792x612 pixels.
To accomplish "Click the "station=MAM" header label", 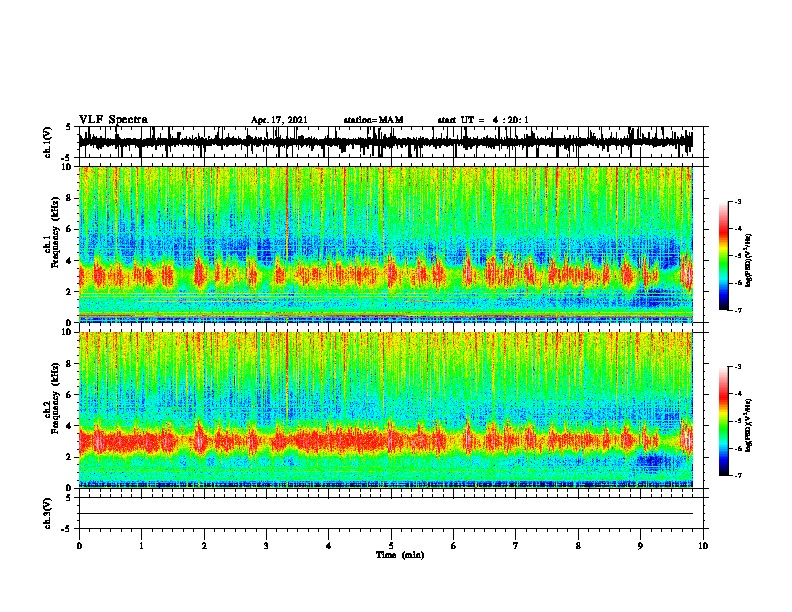I will [373, 120].
